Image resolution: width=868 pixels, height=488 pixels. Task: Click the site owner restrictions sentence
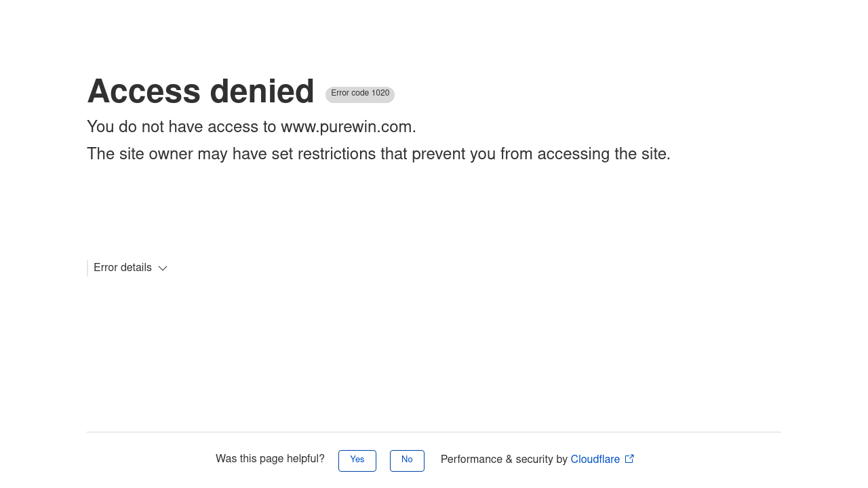pyautogui.click(x=378, y=155)
